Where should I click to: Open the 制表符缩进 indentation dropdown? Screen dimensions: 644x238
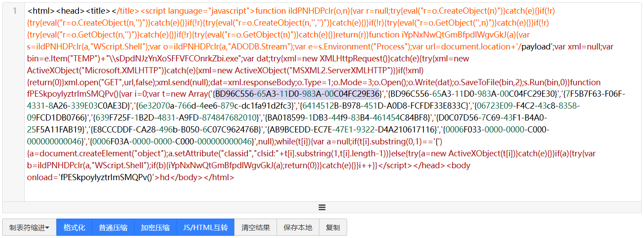tap(29, 227)
